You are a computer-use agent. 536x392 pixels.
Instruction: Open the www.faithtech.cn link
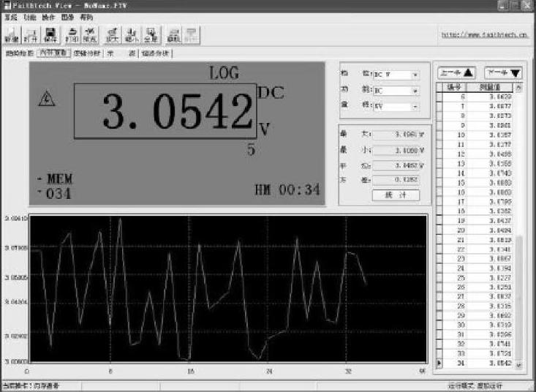(486, 34)
